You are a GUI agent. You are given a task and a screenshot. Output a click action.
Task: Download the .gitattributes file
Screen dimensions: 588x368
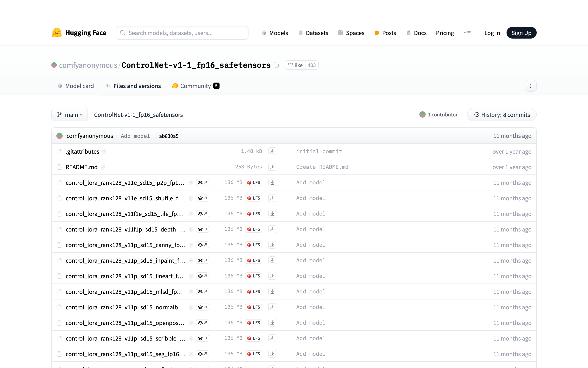(x=272, y=151)
